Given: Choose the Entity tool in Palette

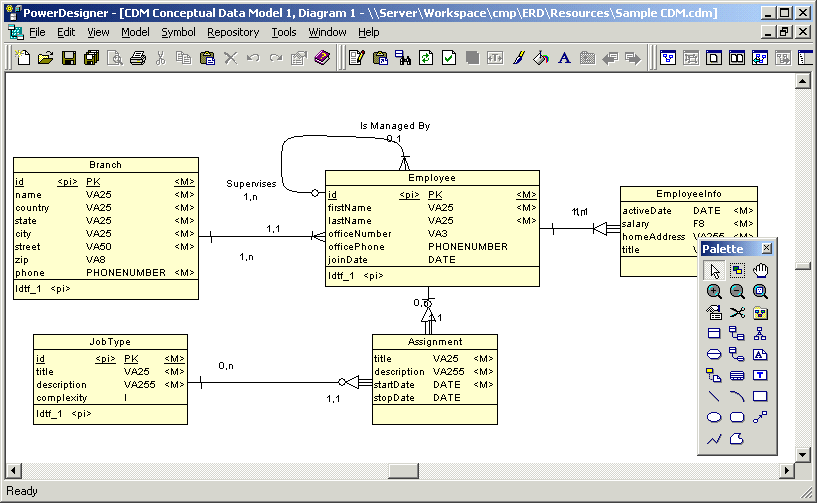Looking at the screenshot, I should coord(714,334).
